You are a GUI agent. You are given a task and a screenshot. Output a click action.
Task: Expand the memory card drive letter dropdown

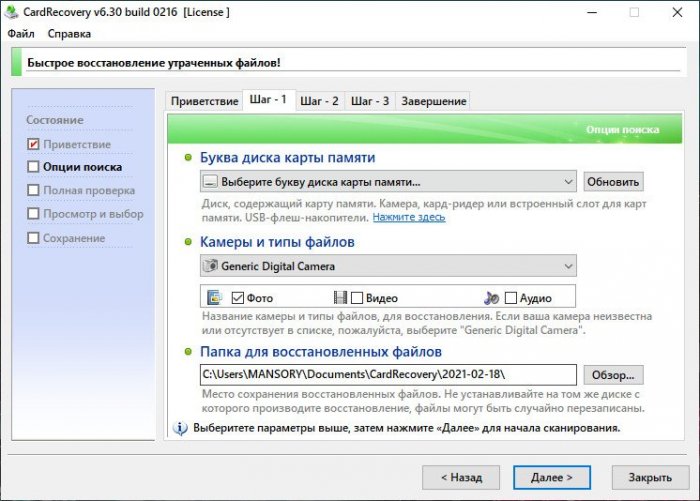(568, 182)
